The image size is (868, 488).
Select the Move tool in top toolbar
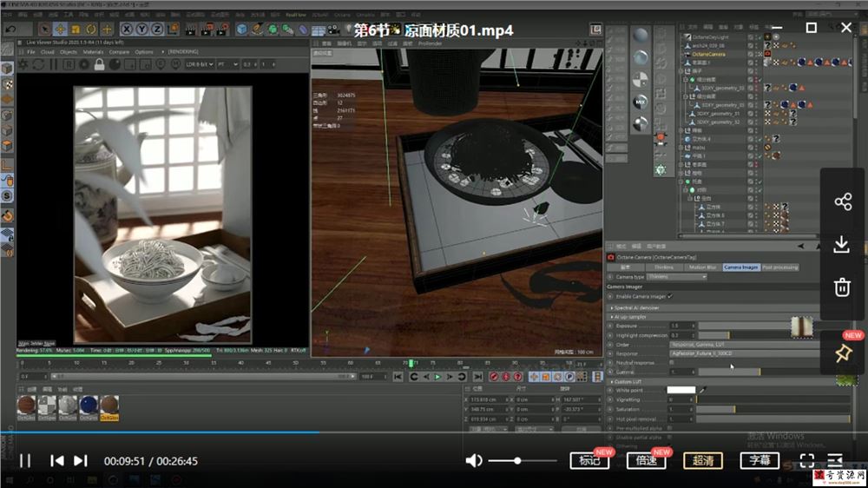click(x=60, y=29)
